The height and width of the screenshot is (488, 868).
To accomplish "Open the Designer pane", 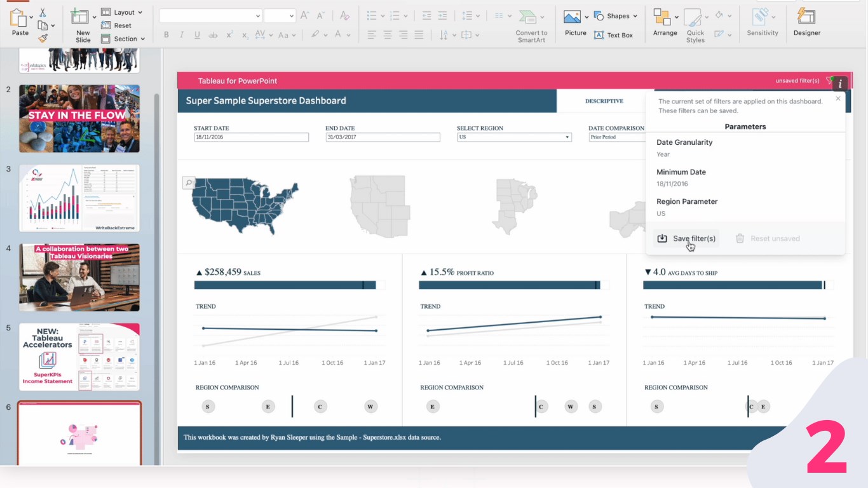I will click(807, 23).
